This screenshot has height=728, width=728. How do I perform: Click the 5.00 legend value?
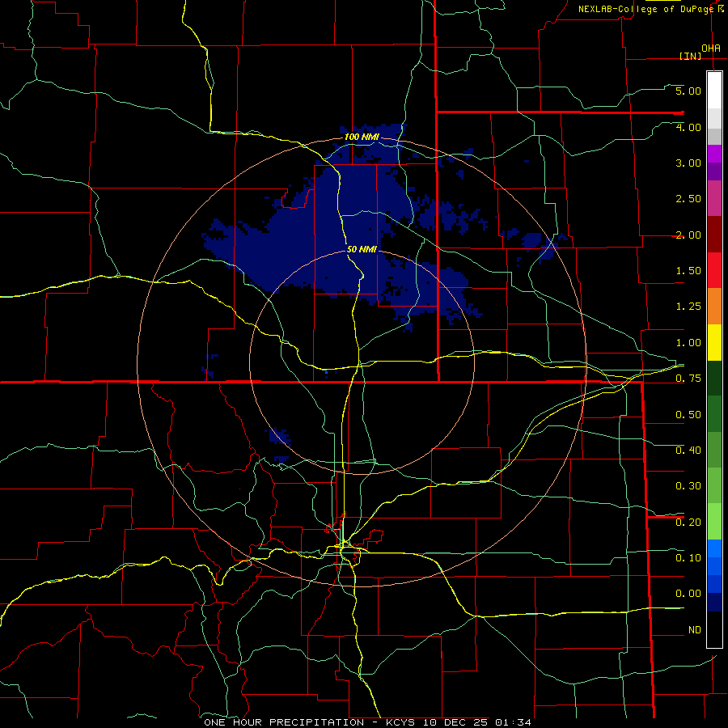coord(688,91)
